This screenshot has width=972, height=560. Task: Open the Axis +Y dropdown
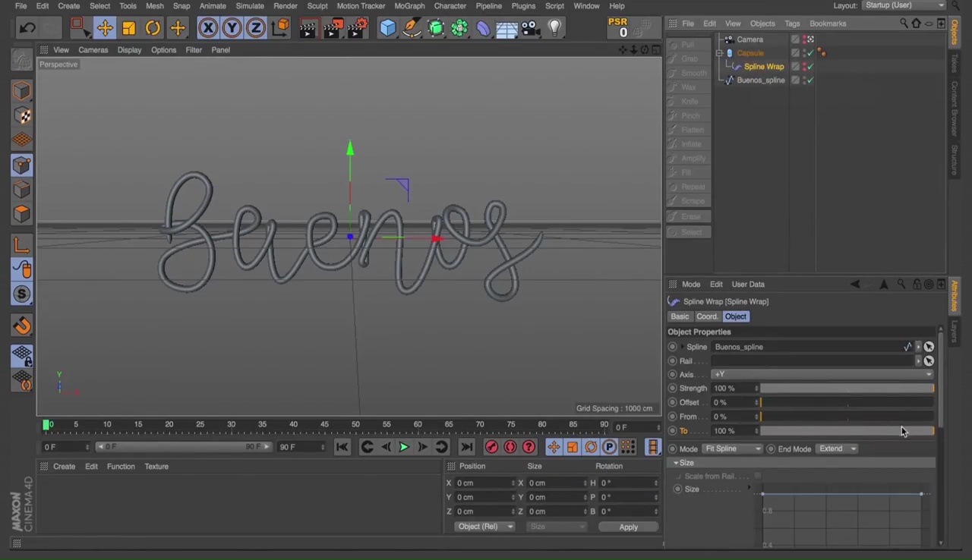[x=822, y=374]
